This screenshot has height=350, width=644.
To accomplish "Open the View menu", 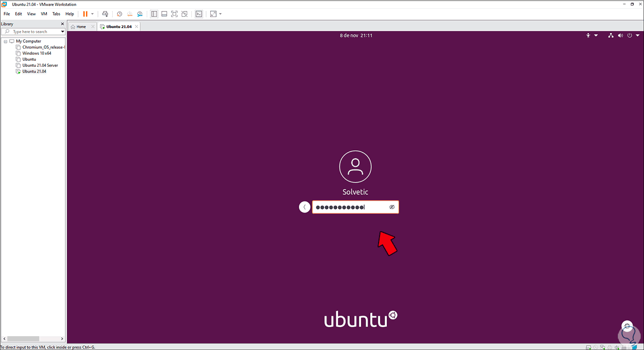I will point(31,14).
